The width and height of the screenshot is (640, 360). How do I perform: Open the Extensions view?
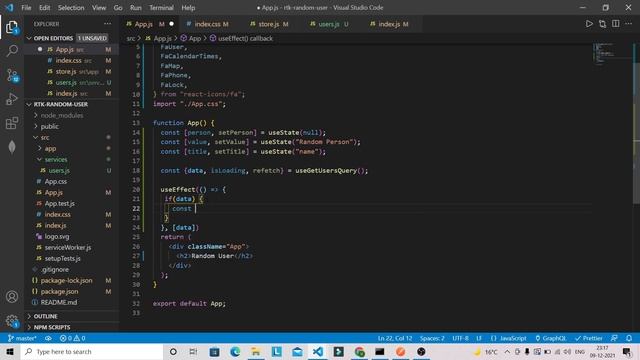12,123
